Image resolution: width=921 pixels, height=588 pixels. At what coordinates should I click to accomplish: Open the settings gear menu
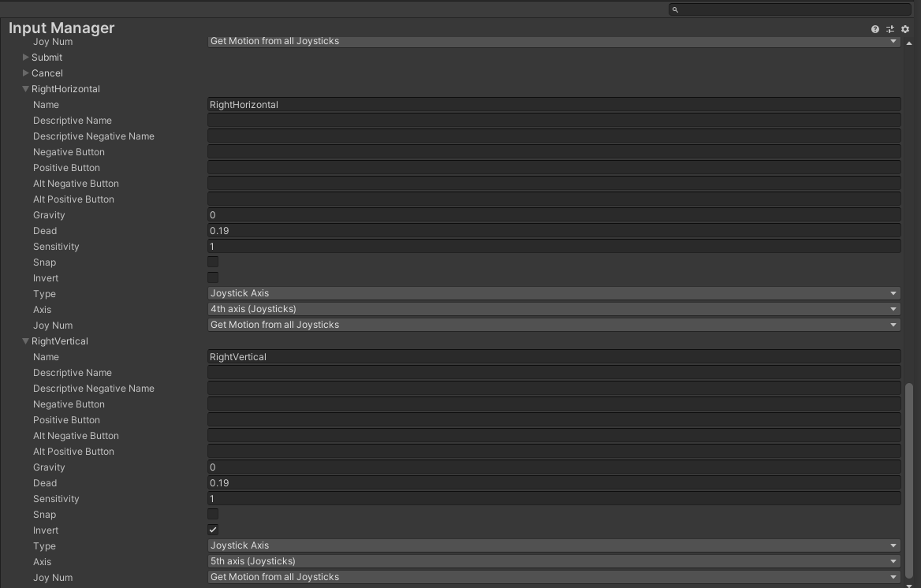pos(905,29)
